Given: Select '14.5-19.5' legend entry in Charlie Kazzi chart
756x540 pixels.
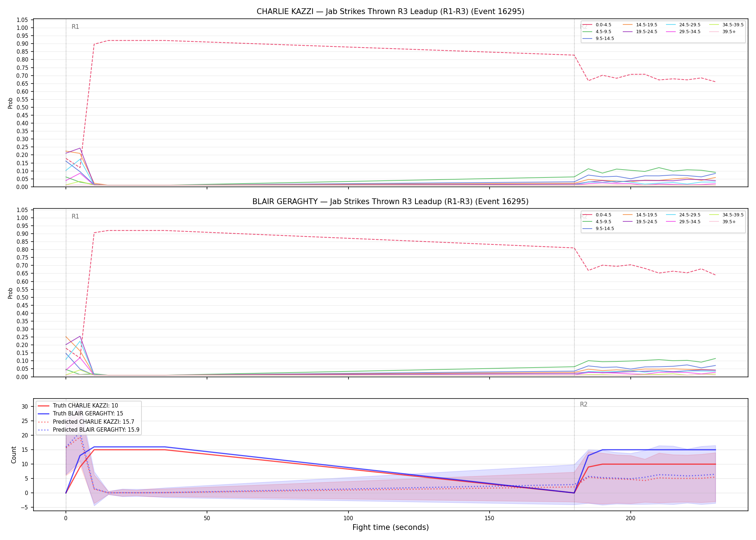Looking at the screenshot, I should [640, 25].
